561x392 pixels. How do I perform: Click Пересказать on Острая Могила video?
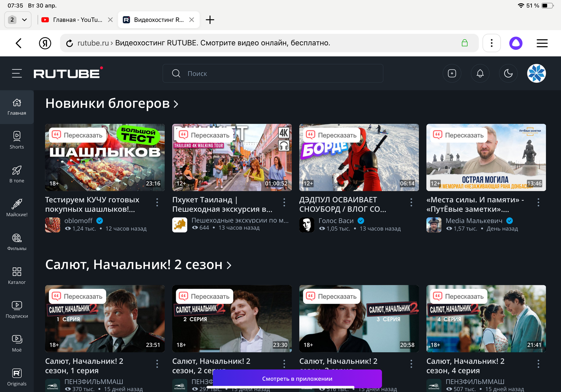point(459,135)
